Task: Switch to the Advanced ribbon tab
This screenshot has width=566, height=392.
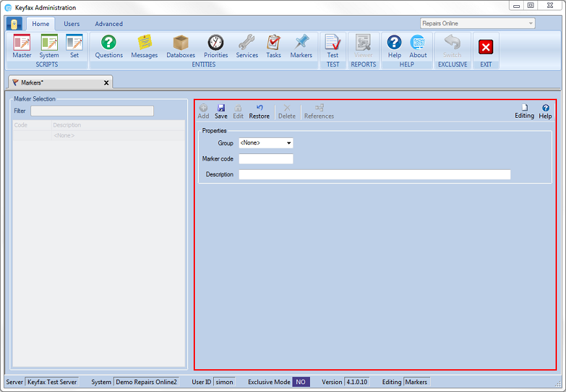Action: tap(109, 24)
